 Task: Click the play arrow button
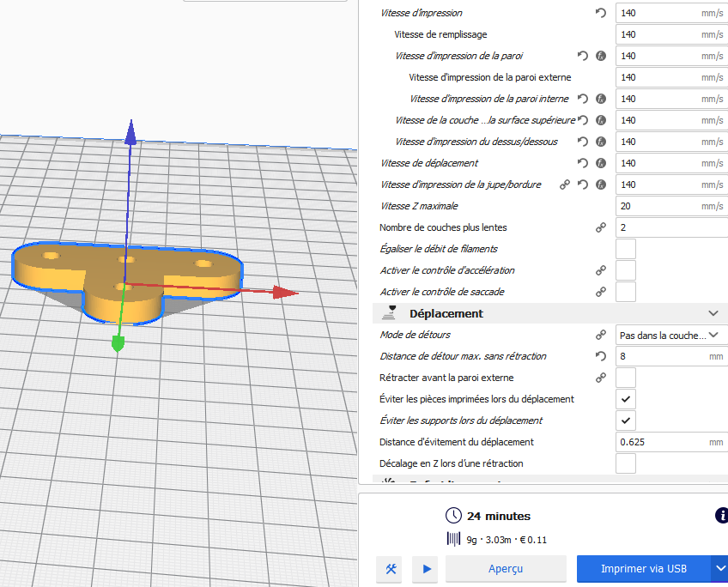coord(427,568)
